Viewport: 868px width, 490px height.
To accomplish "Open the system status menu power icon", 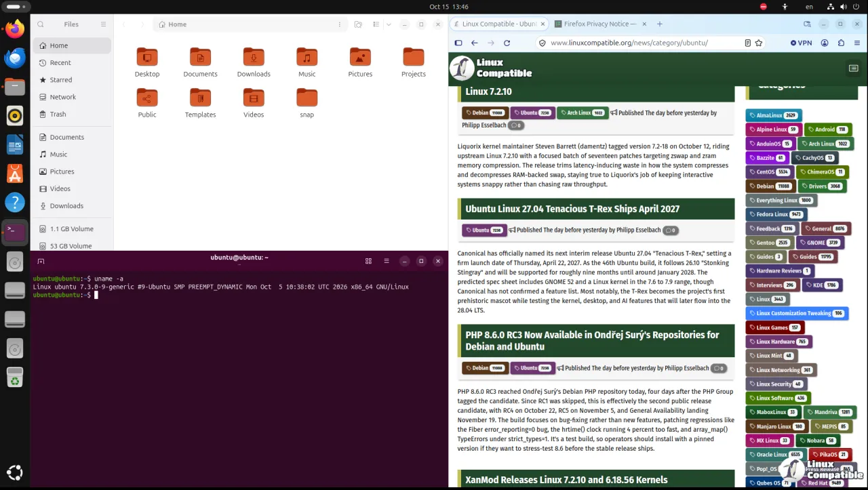I will 856,6.
